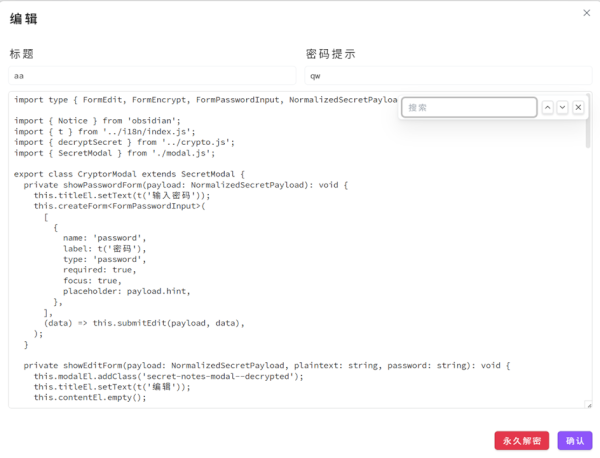The height and width of the screenshot is (458, 600).
Task: Click the 编辑 dialog title
Action: [x=24, y=19]
